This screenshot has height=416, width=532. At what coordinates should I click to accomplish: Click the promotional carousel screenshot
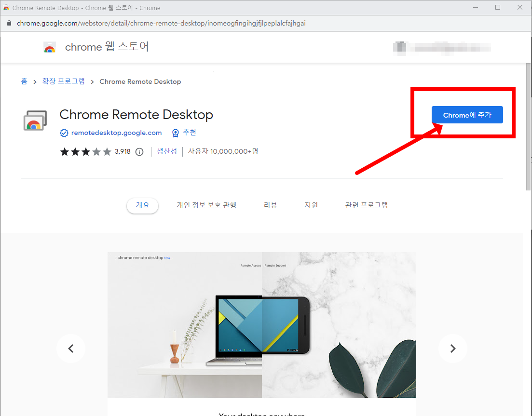click(261, 324)
